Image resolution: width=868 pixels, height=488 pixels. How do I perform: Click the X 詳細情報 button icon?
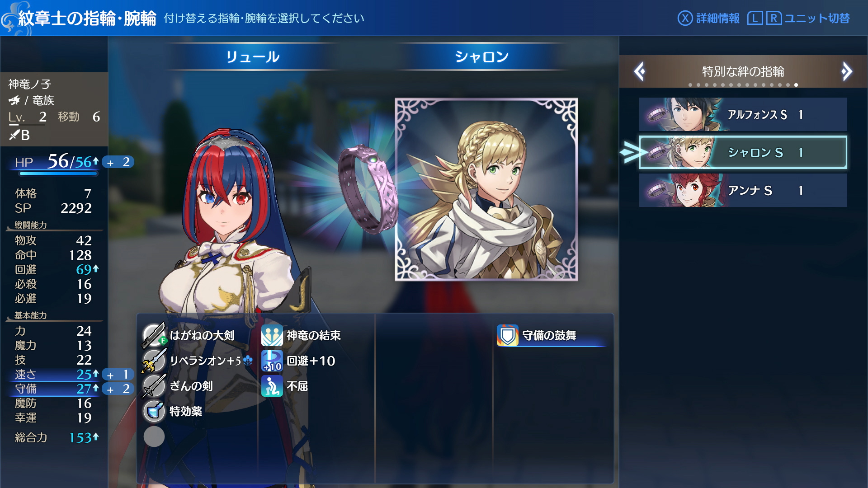685,18
